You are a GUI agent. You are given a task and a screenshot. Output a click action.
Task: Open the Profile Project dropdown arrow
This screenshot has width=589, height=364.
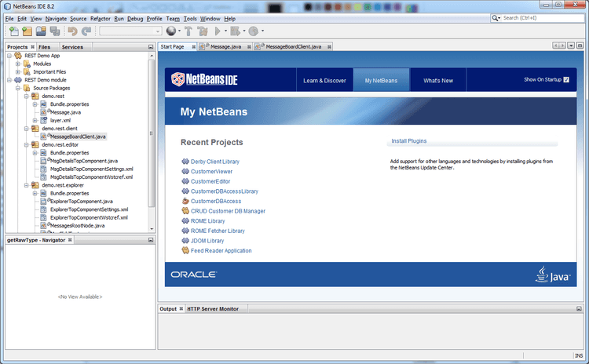tap(262, 31)
